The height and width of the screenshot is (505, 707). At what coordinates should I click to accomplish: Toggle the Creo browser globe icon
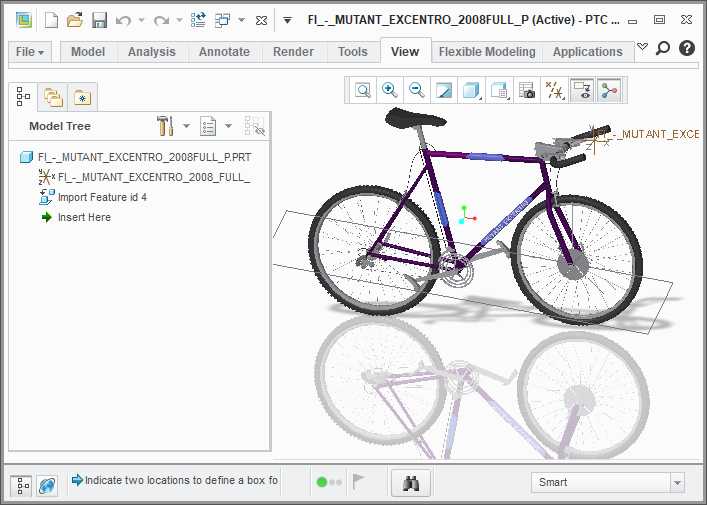[x=47, y=486]
